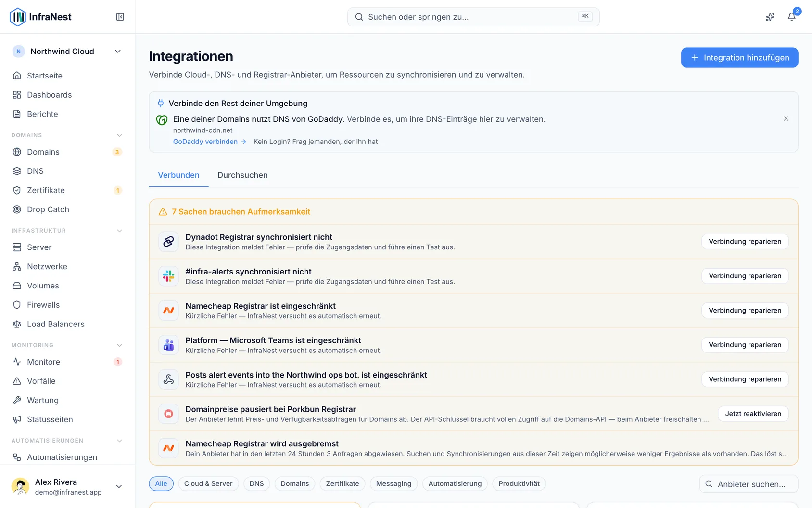Screen dimensions: 812x508
Task: Open the AI sparkle assistant icon
Action: (x=770, y=17)
